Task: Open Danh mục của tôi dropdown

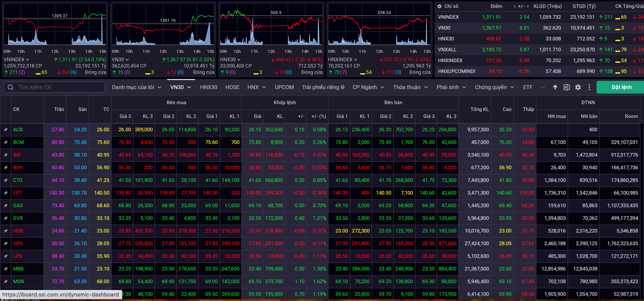Action: [x=137, y=87]
